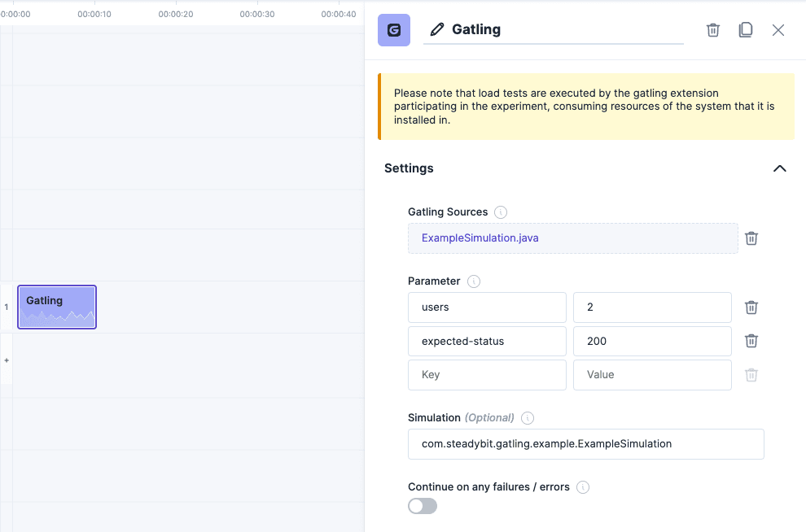Open the ExampleSimulation.java source link
The height and width of the screenshot is (532, 806).
[481, 238]
